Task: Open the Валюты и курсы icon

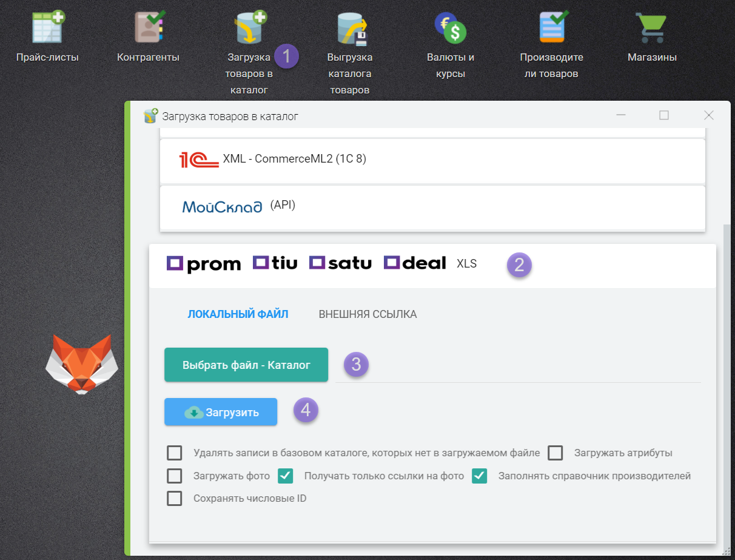Action: point(450,28)
